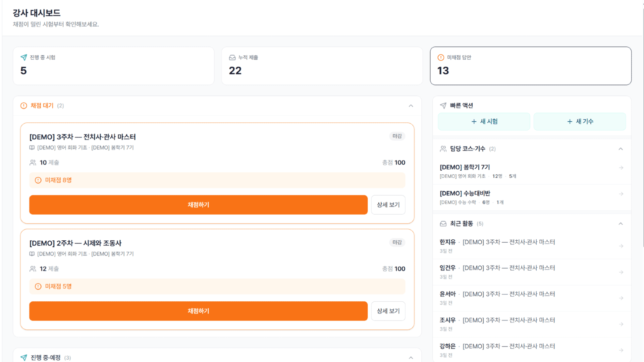The height and width of the screenshot is (362, 644).
Task: Click the arrow on 윤서아 activity row
Action: [x=621, y=298]
